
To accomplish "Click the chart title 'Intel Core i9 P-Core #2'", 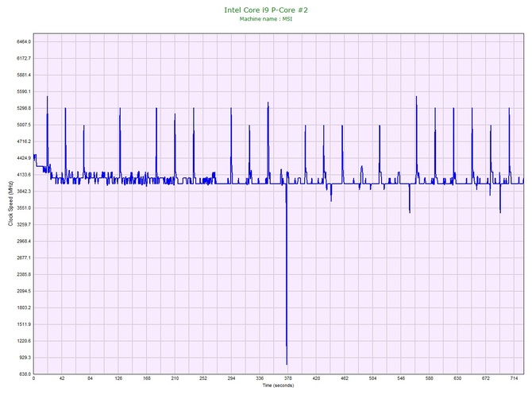I will tap(266, 10).
